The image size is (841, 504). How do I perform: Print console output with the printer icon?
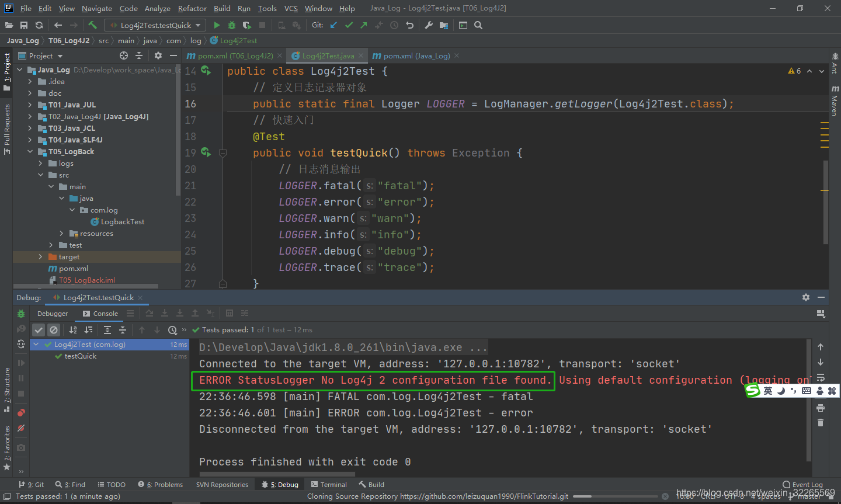pos(821,407)
